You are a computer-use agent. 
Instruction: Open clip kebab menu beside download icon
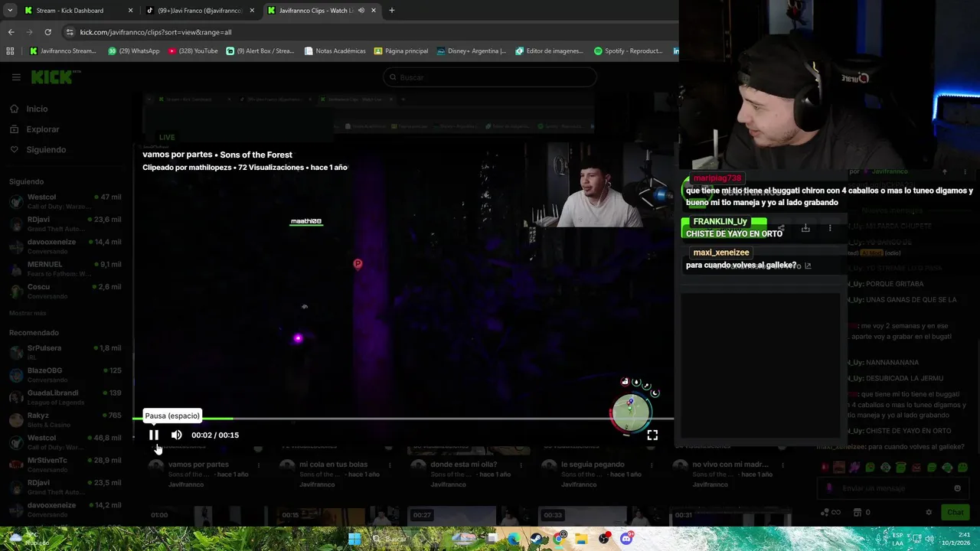(830, 228)
